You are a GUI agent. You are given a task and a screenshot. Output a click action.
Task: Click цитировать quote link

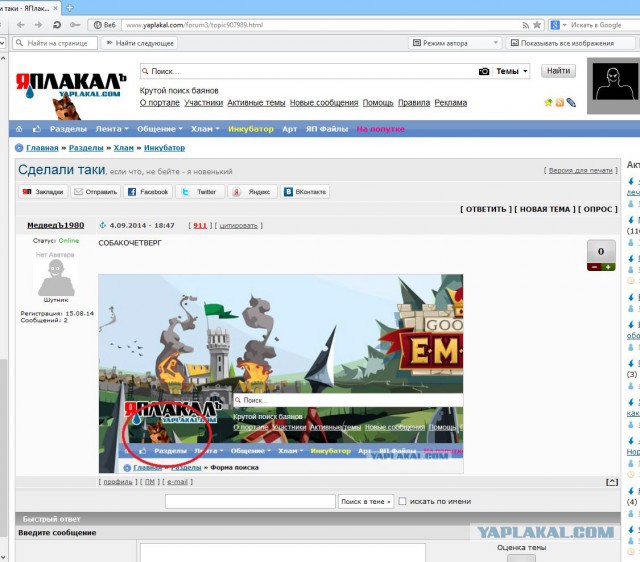[238, 226]
